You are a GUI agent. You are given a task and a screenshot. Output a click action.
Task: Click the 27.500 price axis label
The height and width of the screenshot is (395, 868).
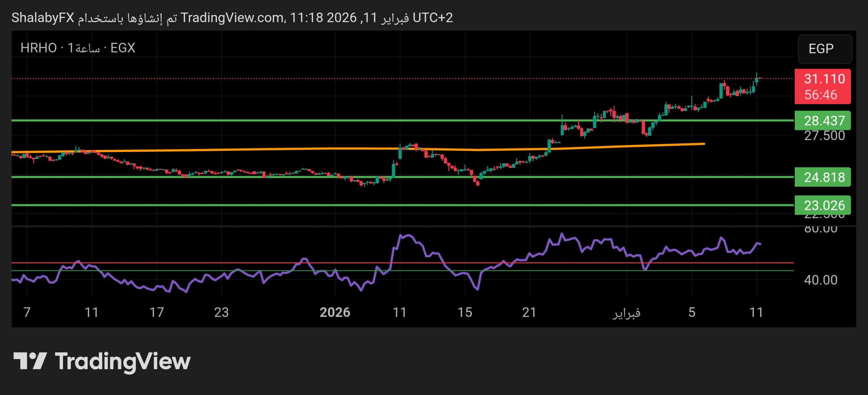pos(824,136)
